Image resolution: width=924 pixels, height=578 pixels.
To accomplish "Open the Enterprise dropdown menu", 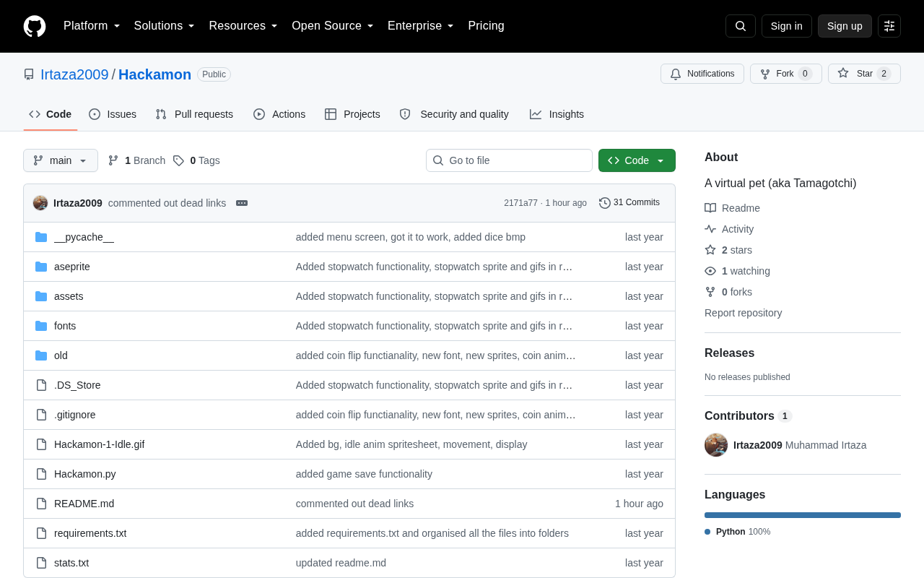I will 421,26.
